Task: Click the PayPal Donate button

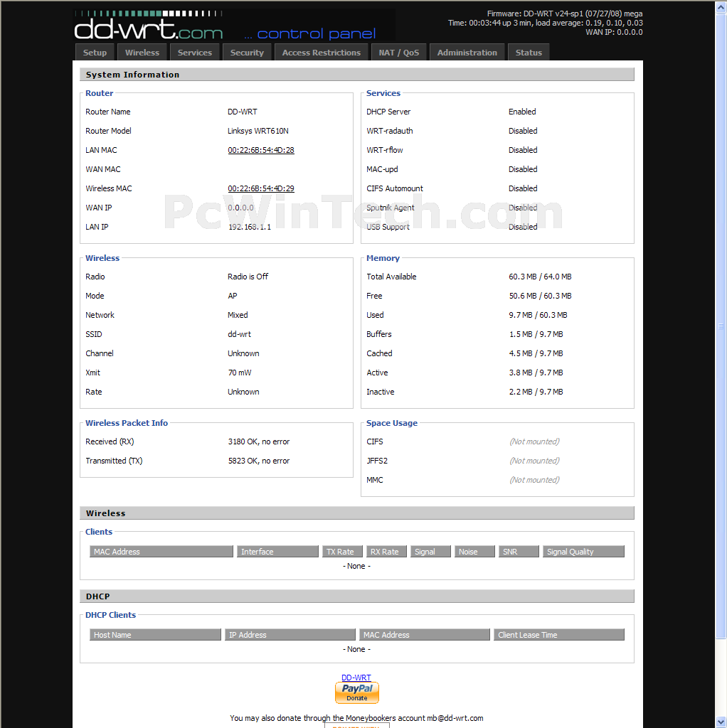Action: [x=357, y=692]
